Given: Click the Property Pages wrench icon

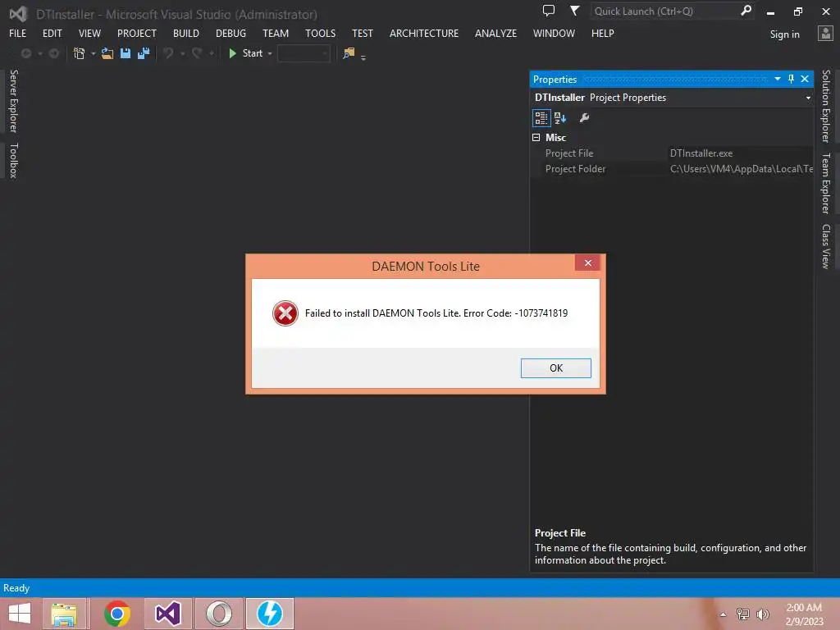Looking at the screenshot, I should tap(584, 118).
